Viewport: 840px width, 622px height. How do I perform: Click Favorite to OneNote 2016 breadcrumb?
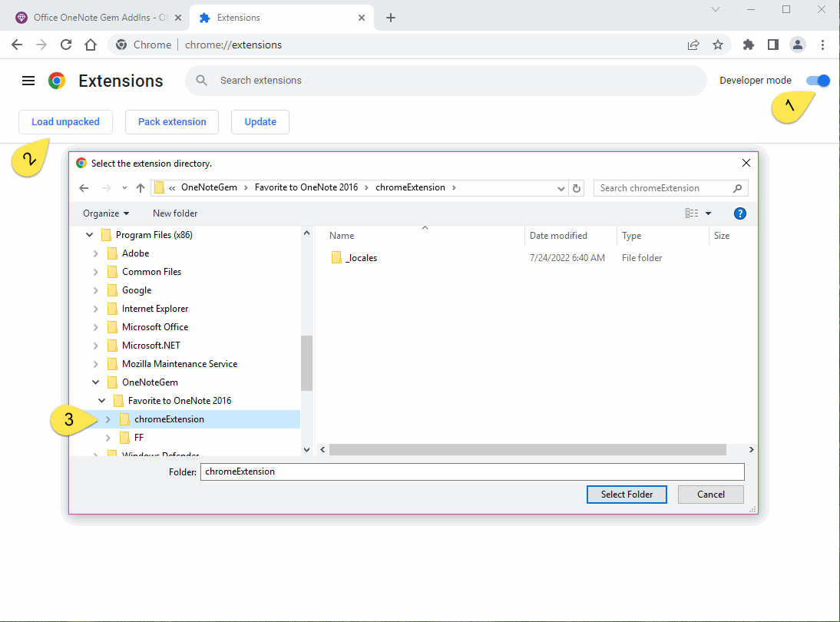306,187
